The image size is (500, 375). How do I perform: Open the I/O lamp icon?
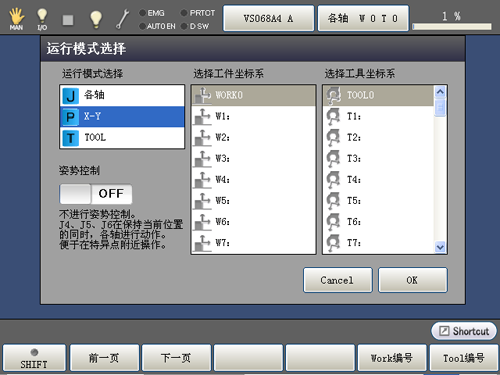click(42, 19)
